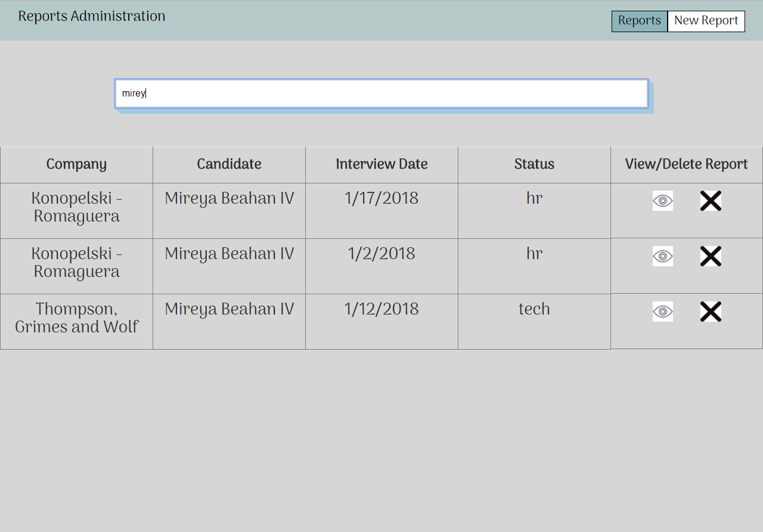View the Thompson, Grimes and Wolf report
Viewport: 763px width, 532px height.
tap(662, 312)
